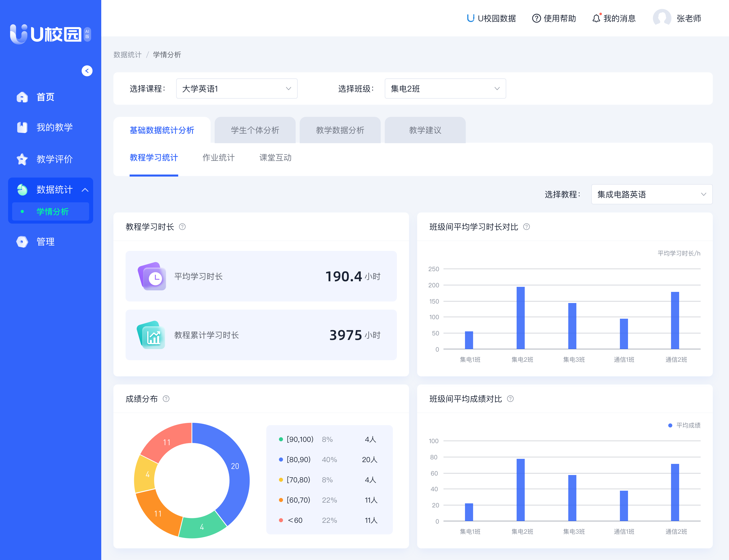Open 我的消息 bell notification icon
Image resolution: width=729 pixels, height=560 pixels.
coord(596,18)
